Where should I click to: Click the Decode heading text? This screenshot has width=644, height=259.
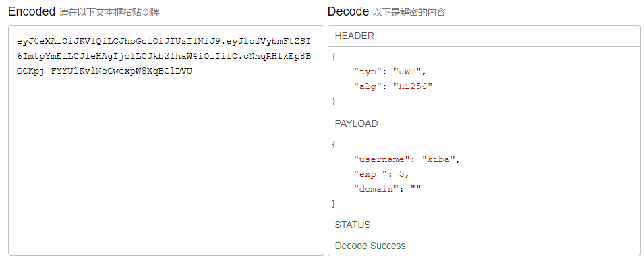coord(348,11)
